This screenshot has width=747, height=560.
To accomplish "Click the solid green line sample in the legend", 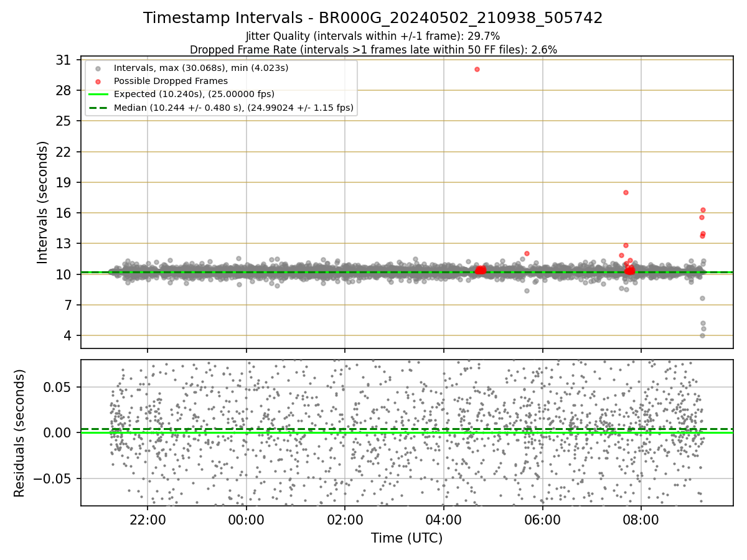I will [98, 95].
